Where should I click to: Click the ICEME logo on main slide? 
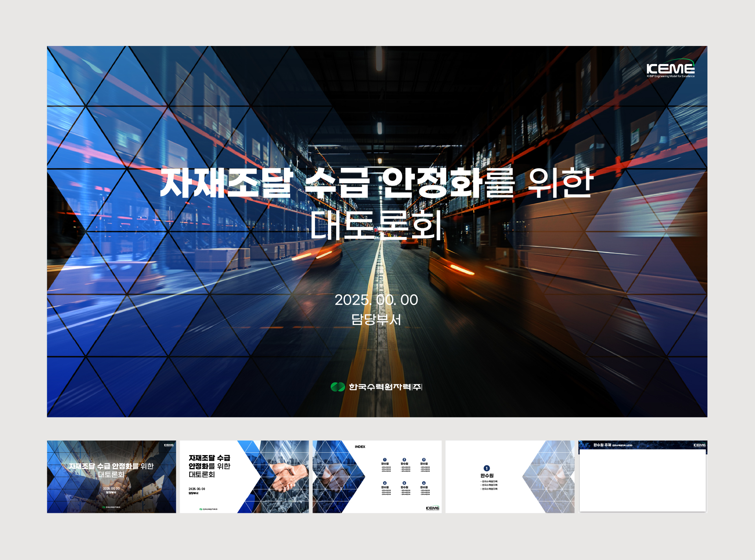click(670, 70)
